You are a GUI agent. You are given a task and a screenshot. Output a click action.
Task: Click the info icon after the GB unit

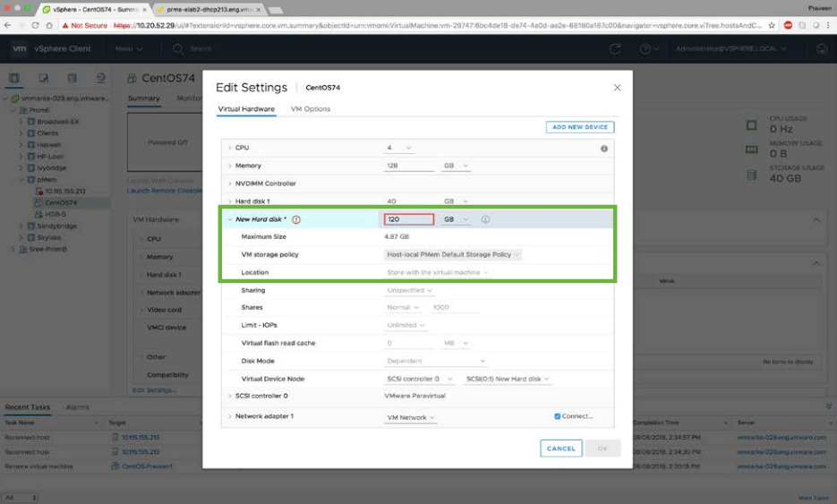click(485, 219)
